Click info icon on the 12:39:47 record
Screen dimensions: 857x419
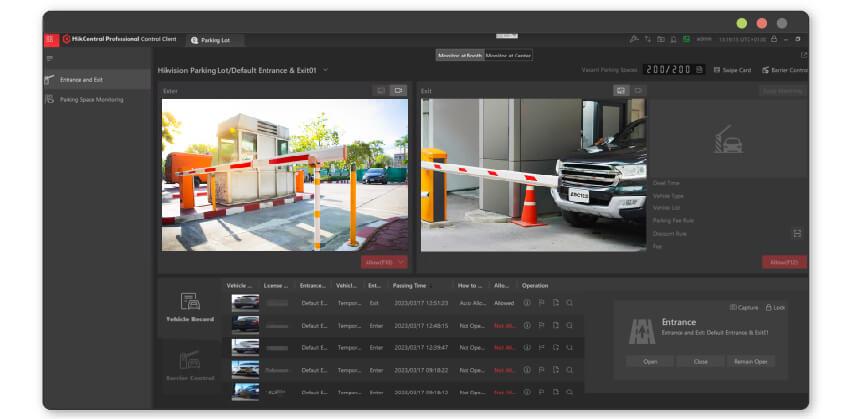tap(527, 347)
